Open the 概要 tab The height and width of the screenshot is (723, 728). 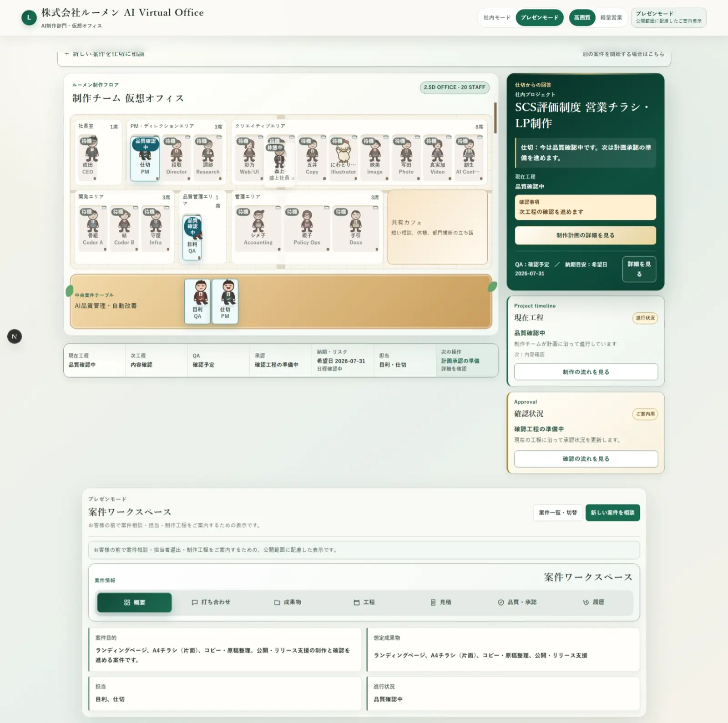coord(134,602)
